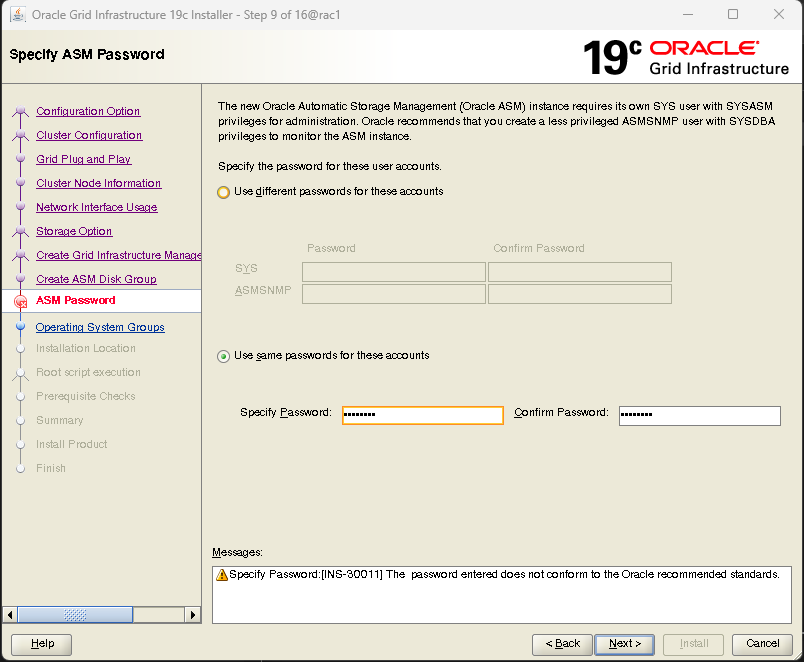Viewport: 804px width, 662px height.
Task: Open Grid Plug and Play step
Action: [84, 159]
